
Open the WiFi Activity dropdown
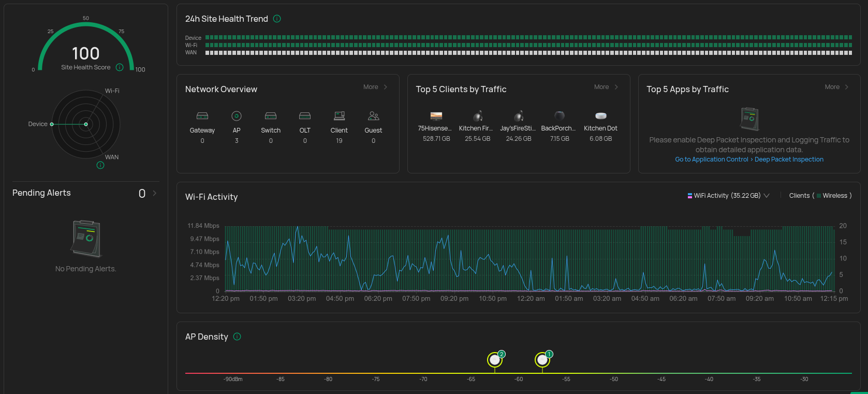(767, 196)
